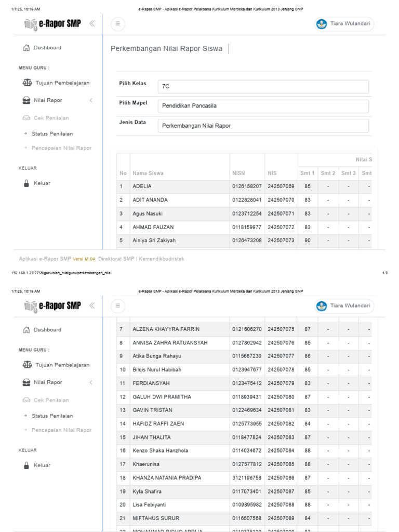Click the Direktorat SMP footer text
The height and width of the screenshot is (532, 399).
[x=116, y=259]
